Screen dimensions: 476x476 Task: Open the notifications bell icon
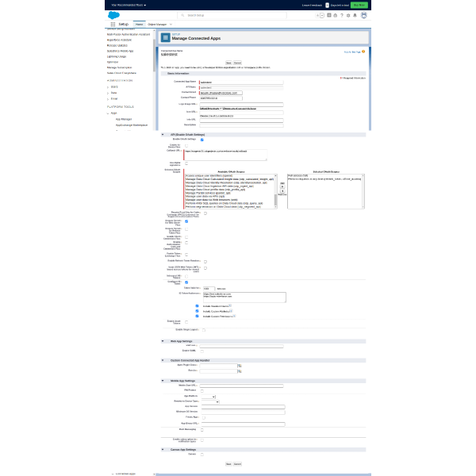tap(355, 14)
